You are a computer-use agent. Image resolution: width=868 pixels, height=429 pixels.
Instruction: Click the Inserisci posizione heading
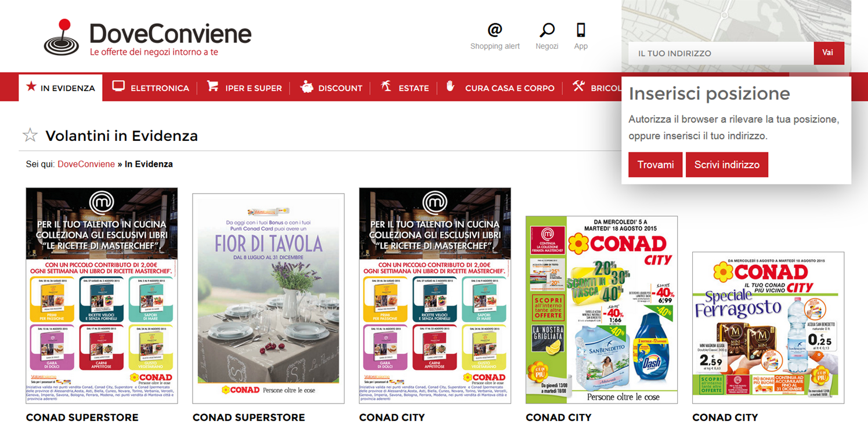click(710, 93)
